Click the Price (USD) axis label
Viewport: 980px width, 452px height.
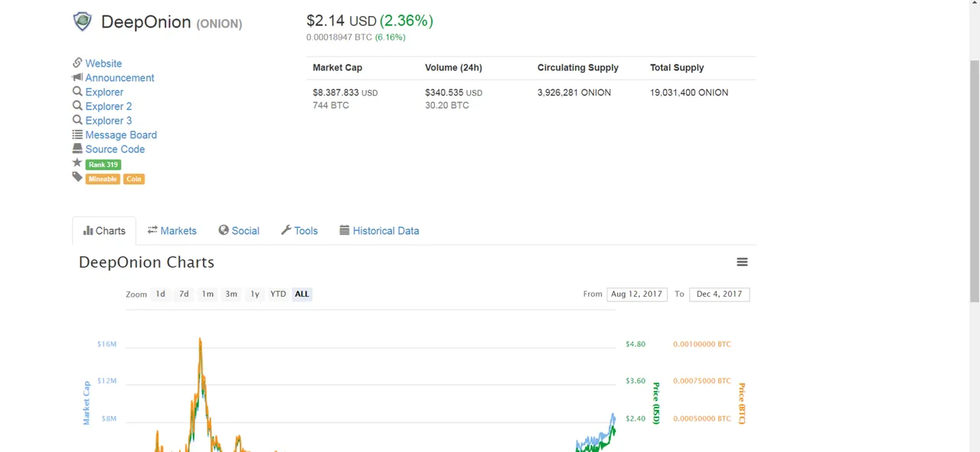[x=655, y=404]
